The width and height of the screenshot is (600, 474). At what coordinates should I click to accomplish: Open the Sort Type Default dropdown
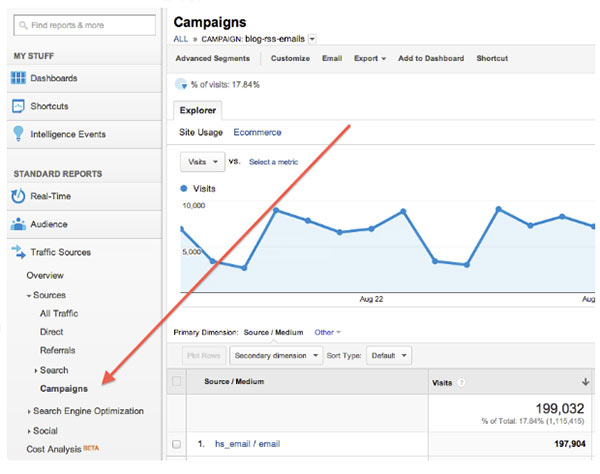point(389,355)
